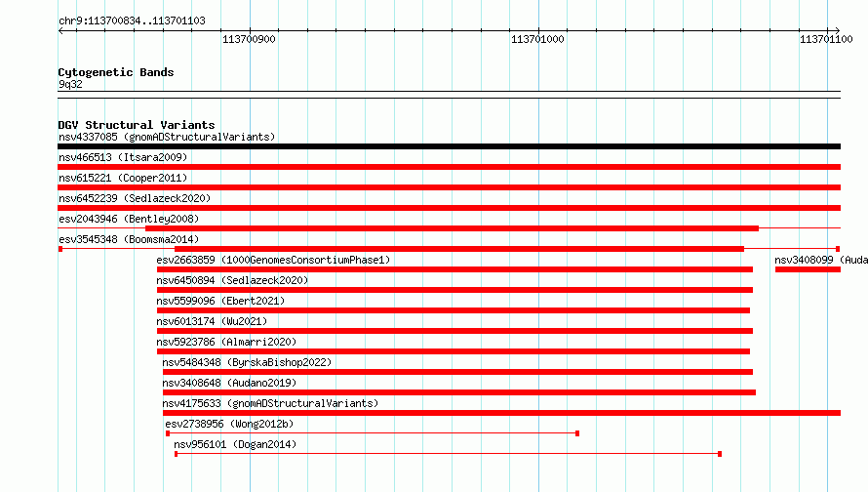This screenshot has height=492, width=868.
Task: Open variant nsv6452239 (Sedlazeck2020)
Action: [x=135, y=198]
